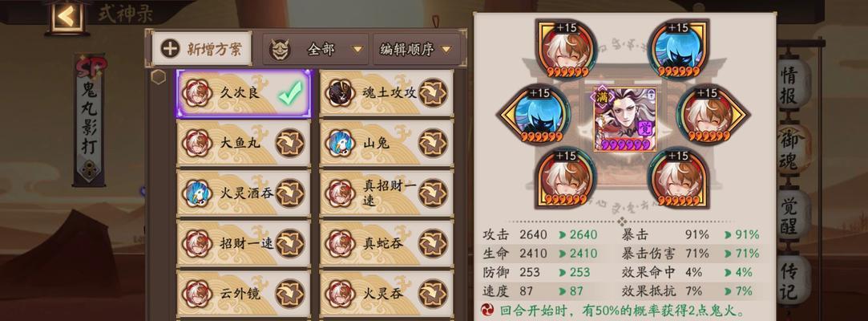This screenshot has width=868, height=321.
Task: Expand the 编辑顺序 dropdown
Action: 417,49
